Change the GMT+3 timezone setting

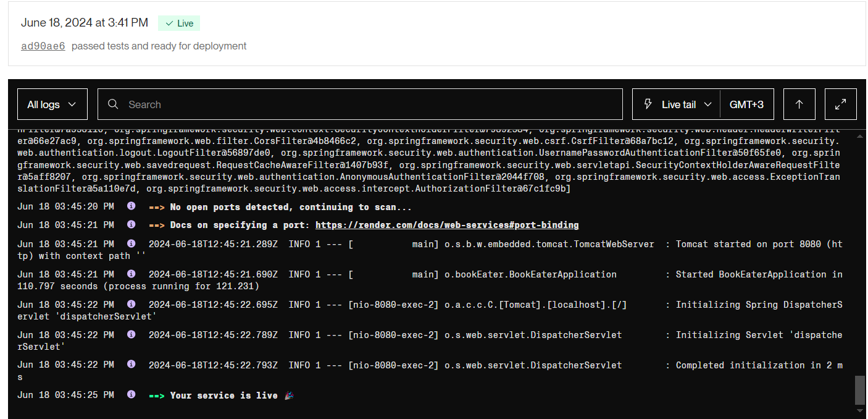746,104
